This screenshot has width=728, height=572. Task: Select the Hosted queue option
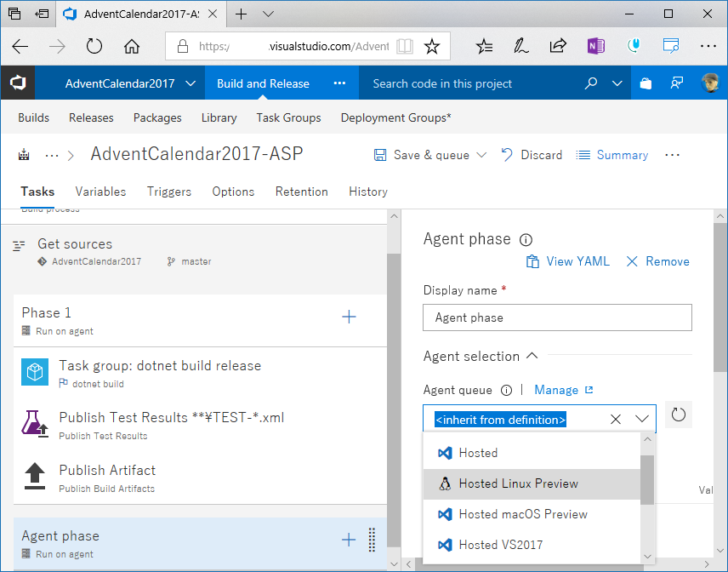click(x=532, y=453)
